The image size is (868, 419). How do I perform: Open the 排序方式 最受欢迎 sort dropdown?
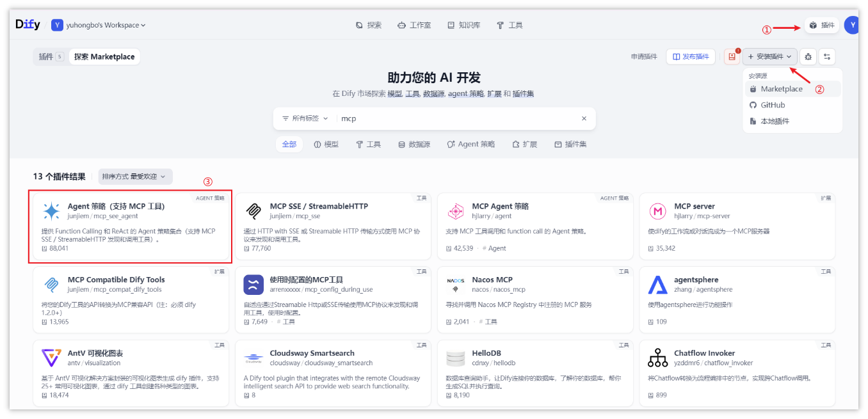[136, 177]
